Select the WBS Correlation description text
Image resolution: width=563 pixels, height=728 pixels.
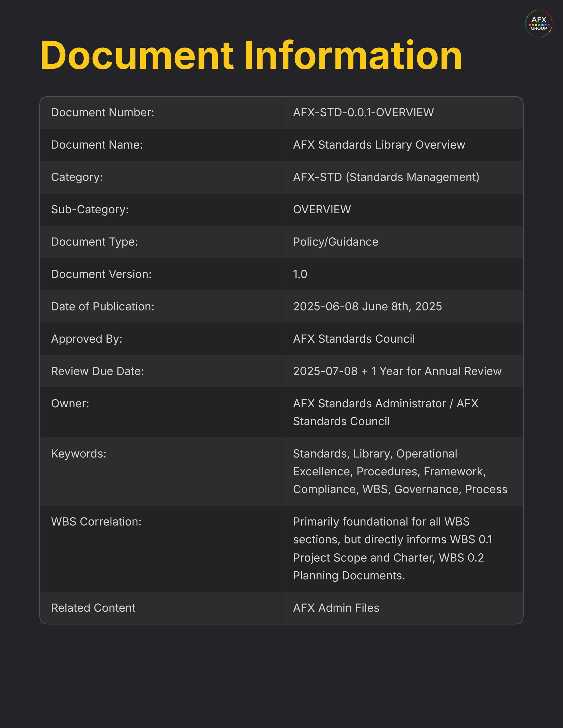[x=393, y=549]
